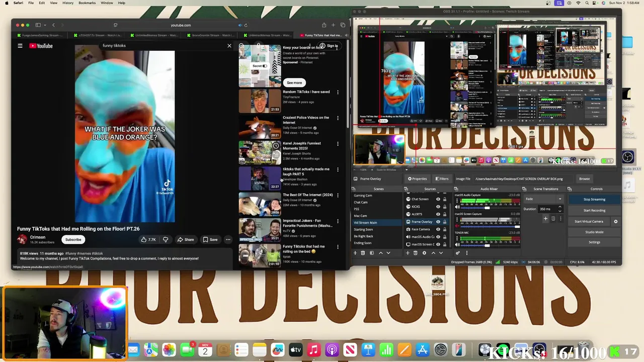644x362 pixels.
Task: Dislike the video with thumbs down
Action: click(166, 239)
